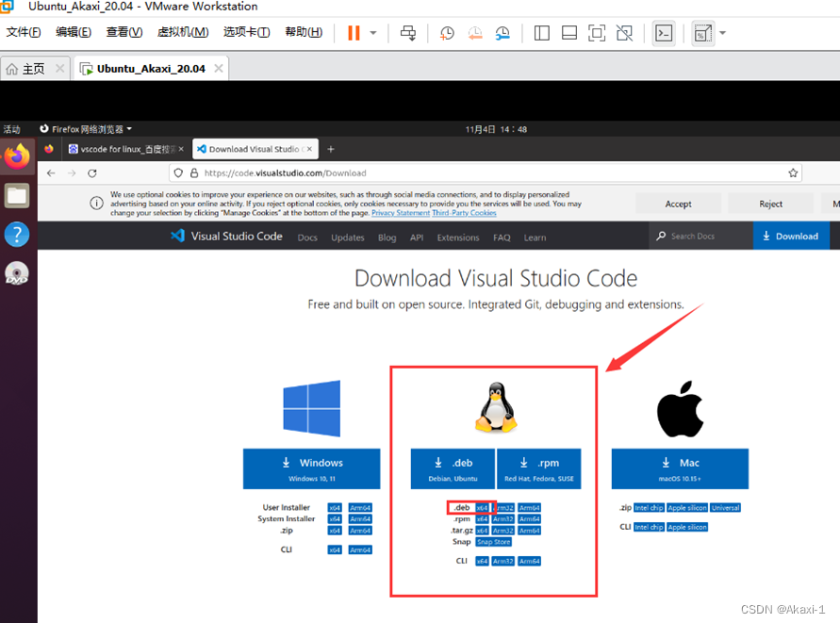Click Arm64 link in the Linux .rpm row
The image size is (840, 623).
529,519
